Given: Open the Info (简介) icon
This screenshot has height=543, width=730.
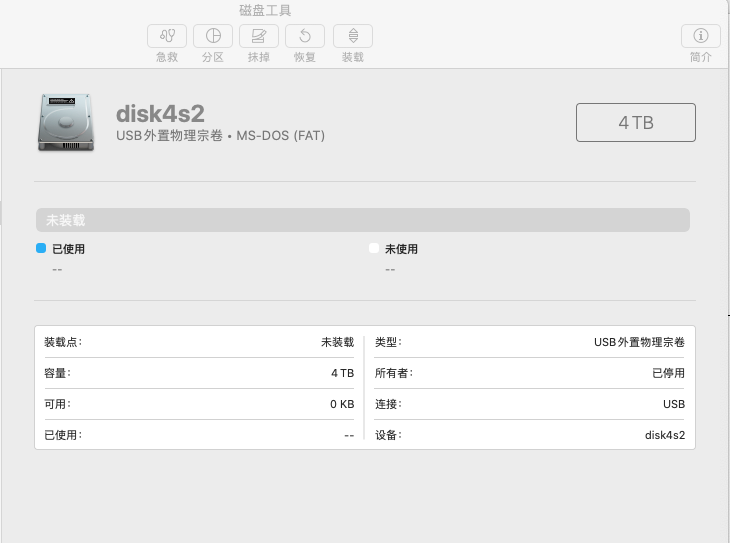Looking at the screenshot, I should tap(701, 36).
